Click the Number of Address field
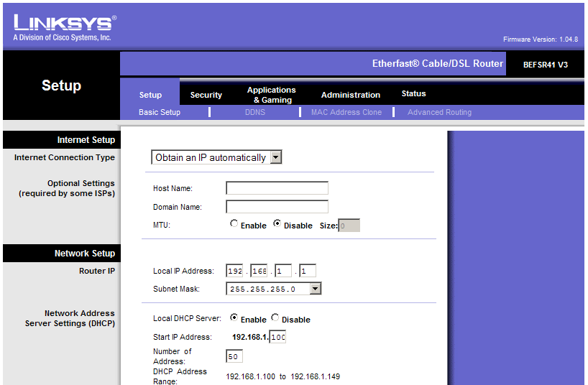This screenshot has width=588, height=385. pyautogui.click(x=234, y=356)
